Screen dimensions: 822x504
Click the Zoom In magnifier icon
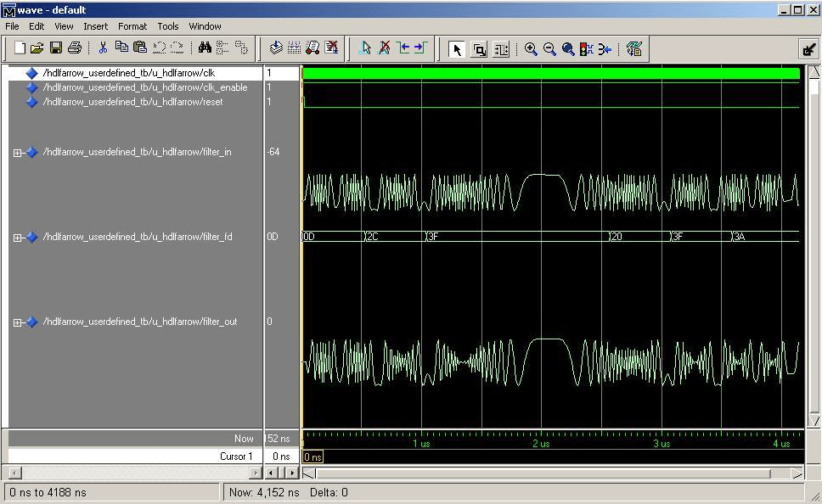coord(531,49)
